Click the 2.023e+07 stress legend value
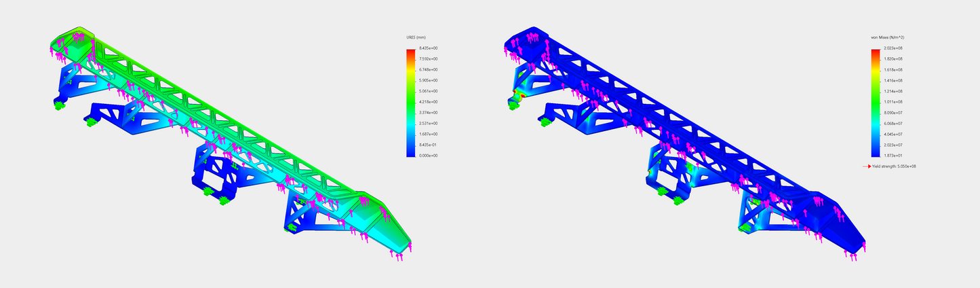This screenshot has width=980, height=288. (x=893, y=145)
